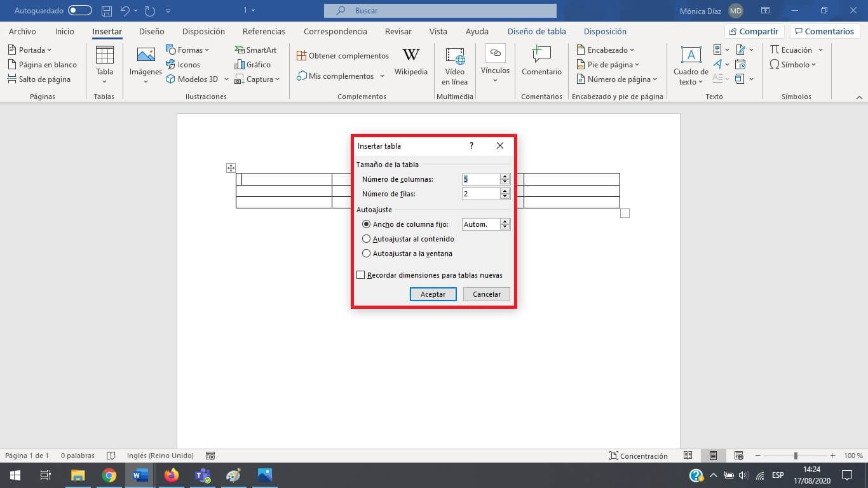Screen dimensions: 868x488
Task: Select Autoajustar a la ventana option
Action: click(x=407, y=254)
